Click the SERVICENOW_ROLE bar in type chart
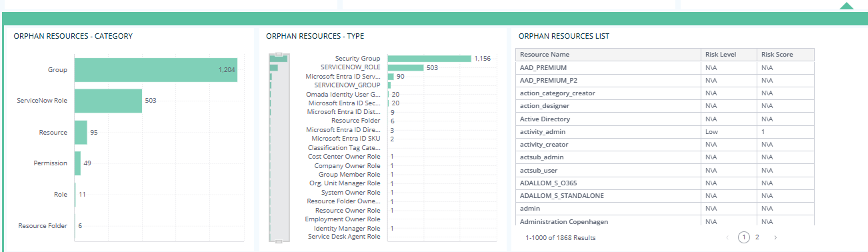 pos(405,67)
